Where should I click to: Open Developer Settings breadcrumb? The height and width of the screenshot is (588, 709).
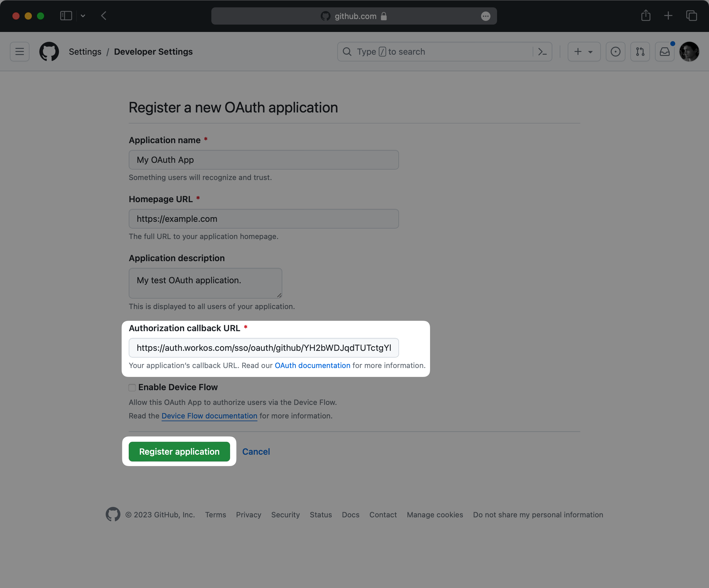tap(153, 52)
